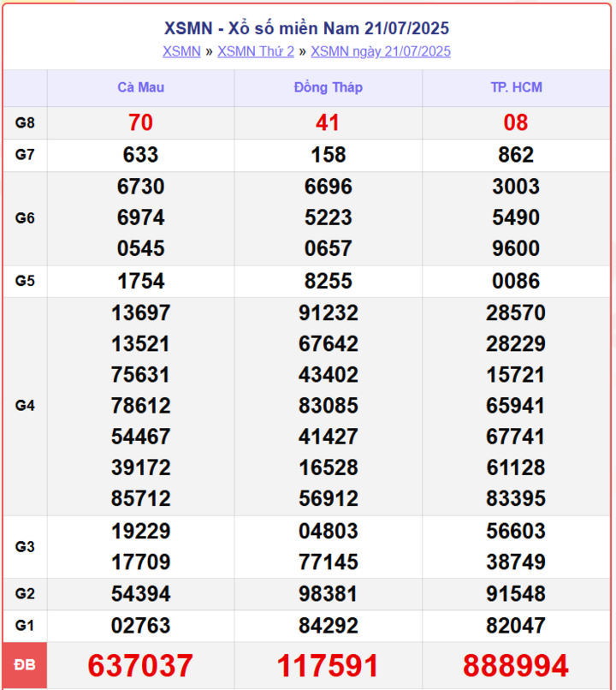Screen dimensions: 616x690
Task: Click G4 number 13521
Action: pos(140,343)
